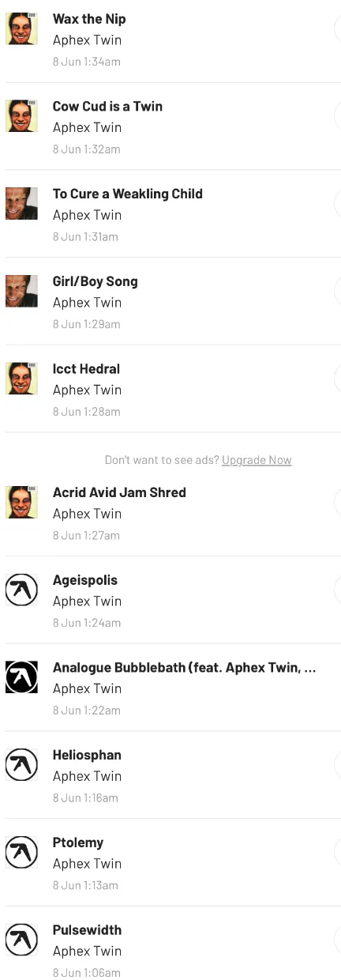Open To Cure a Weakling Child cover art

pyautogui.click(x=21, y=203)
